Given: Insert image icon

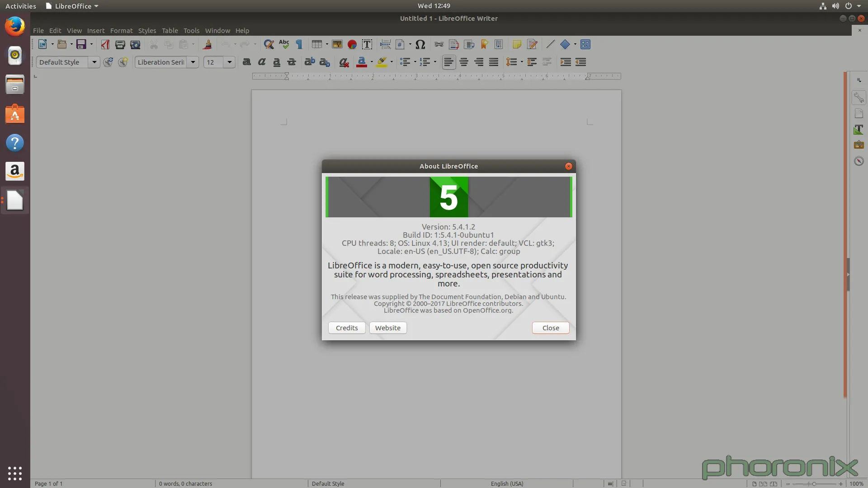Looking at the screenshot, I should 337,44.
